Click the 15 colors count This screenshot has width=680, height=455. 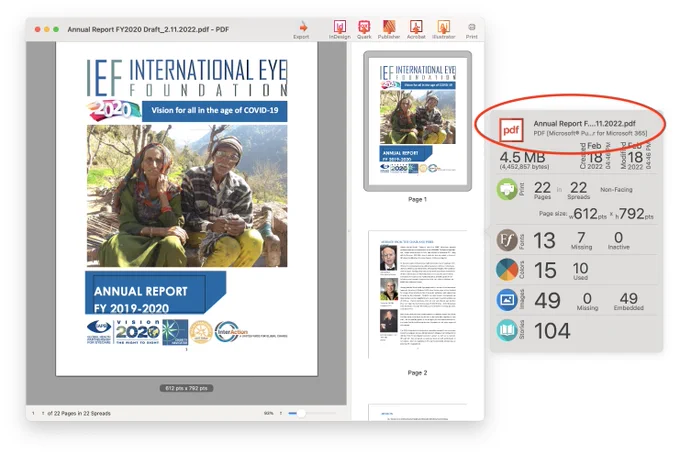545,270
